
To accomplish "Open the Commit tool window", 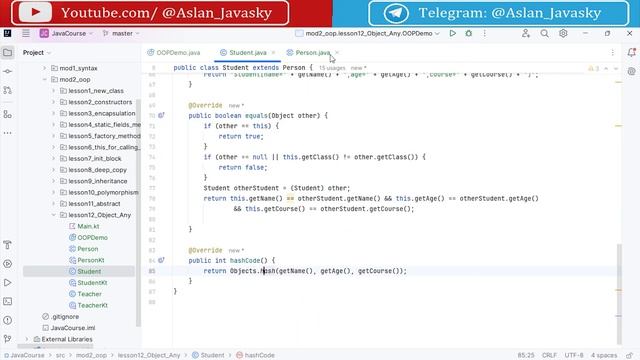I will click(7, 71).
